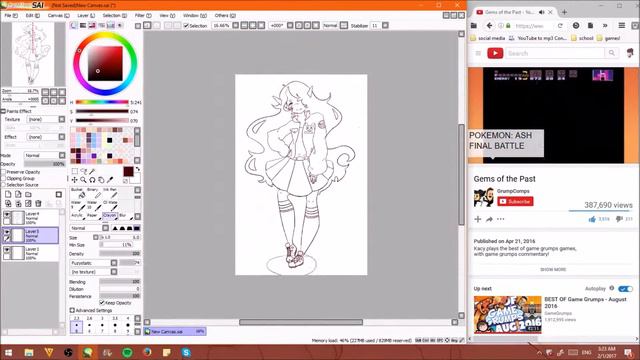Share the video using the arrow icon
This screenshot has height=360, width=640.
tap(489, 219)
